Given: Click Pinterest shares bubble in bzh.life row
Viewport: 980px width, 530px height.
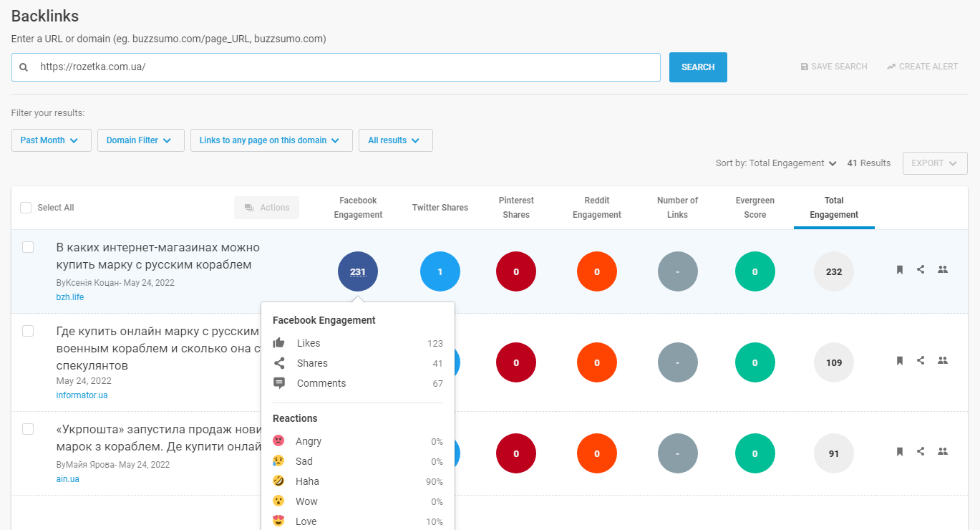Looking at the screenshot, I should point(516,271).
